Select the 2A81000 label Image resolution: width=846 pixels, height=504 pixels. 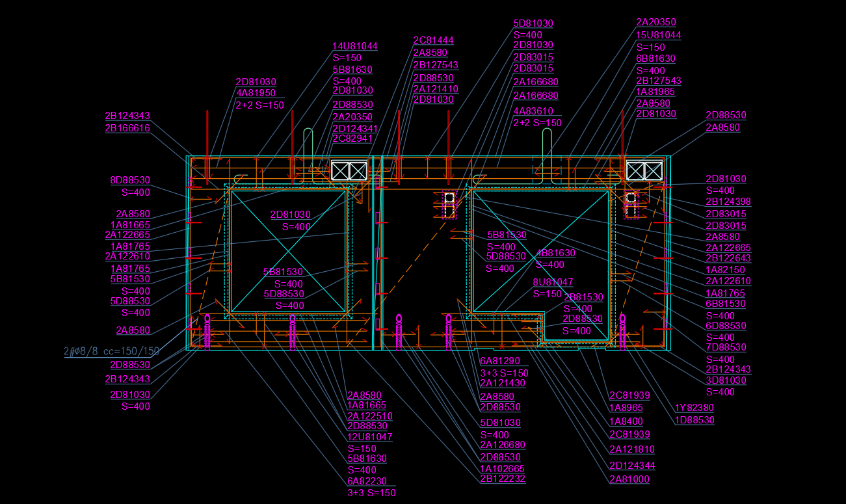coord(629,480)
